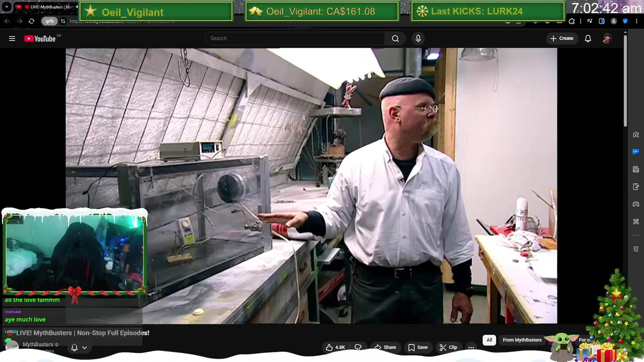The width and height of the screenshot is (644, 362).
Task: Open the tools icon in right sidebar
Action: coord(636,222)
